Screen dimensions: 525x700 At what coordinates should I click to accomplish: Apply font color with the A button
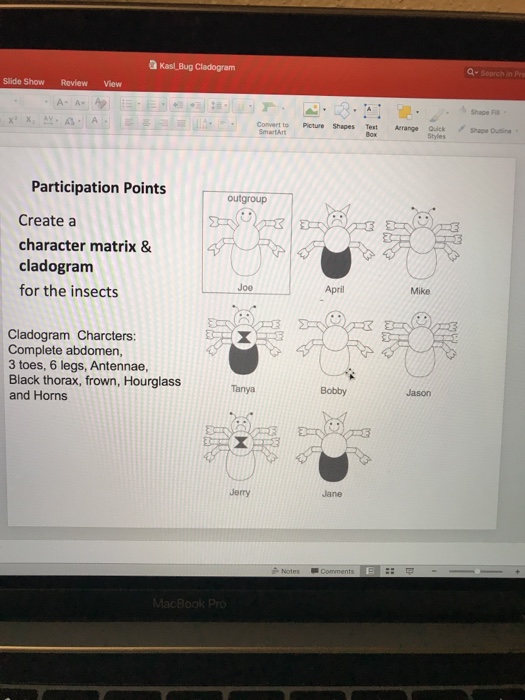(x=95, y=121)
